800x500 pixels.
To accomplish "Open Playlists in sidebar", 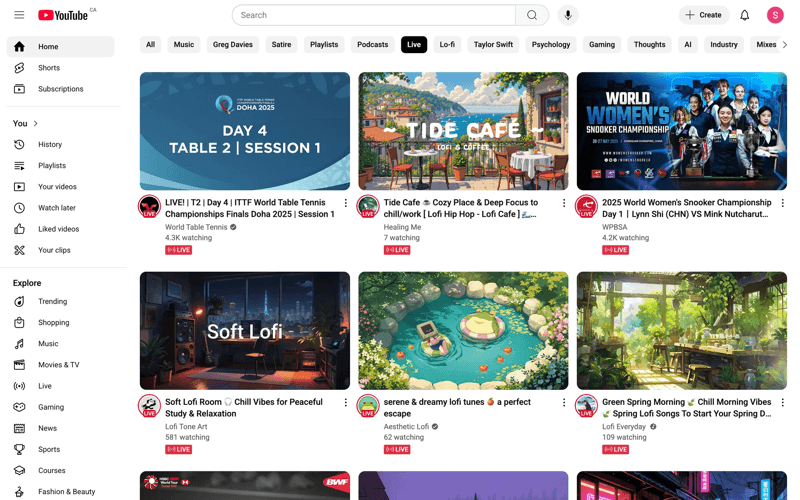I will pos(61,165).
